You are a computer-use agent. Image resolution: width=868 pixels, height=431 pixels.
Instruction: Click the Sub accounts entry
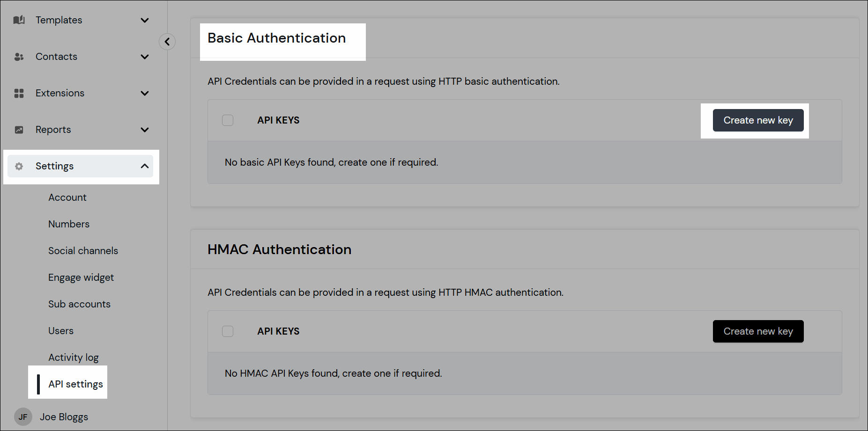pyautogui.click(x=79, y=304)
